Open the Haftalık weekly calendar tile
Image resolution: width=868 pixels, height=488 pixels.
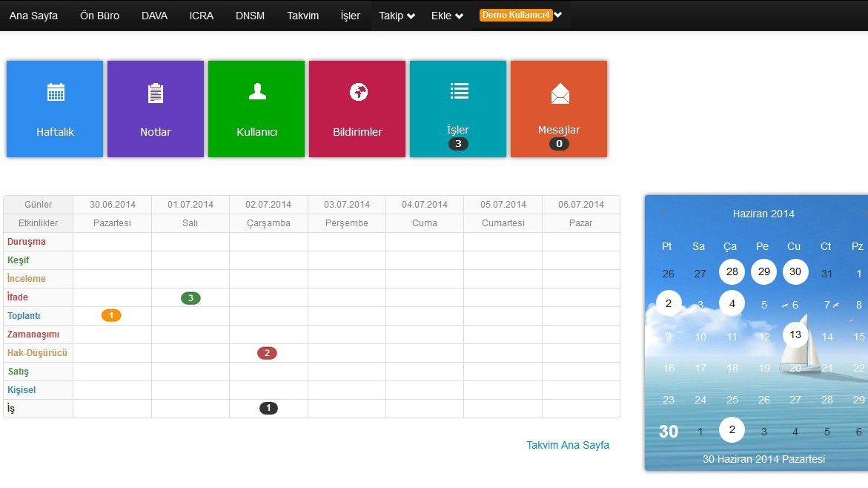[55, 109]
